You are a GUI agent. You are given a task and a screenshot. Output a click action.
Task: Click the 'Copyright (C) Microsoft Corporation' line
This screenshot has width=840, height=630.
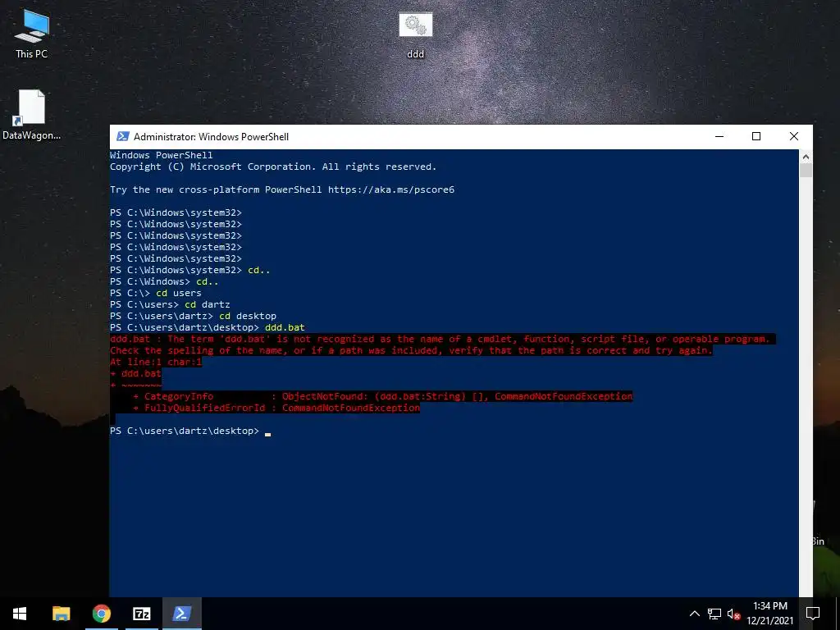tap(273, 167)
